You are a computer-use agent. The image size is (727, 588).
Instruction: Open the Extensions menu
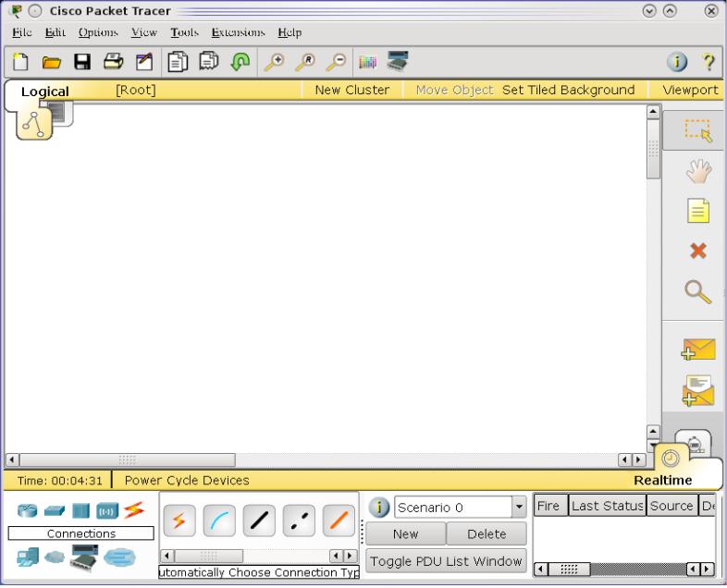(238, 32)
